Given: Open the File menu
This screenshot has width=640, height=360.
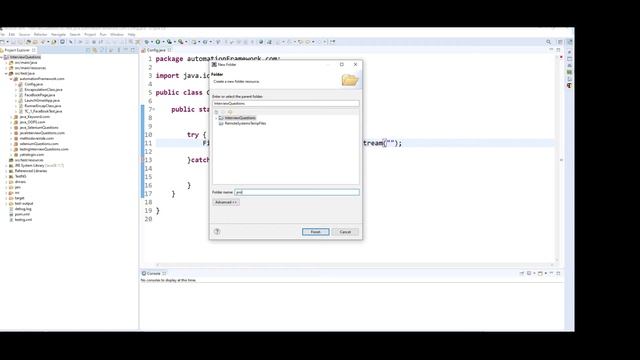Looking at the screenshot, I should coord(2,35).
